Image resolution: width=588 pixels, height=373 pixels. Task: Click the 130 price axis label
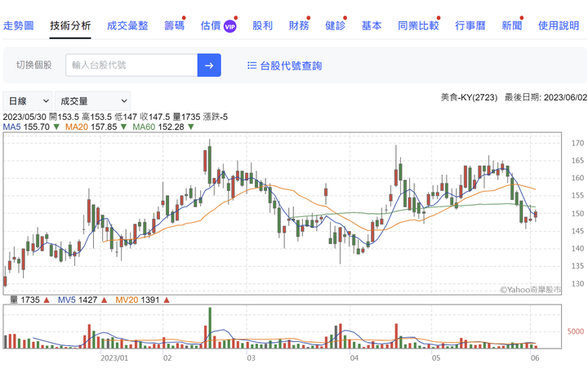[577, 283]
